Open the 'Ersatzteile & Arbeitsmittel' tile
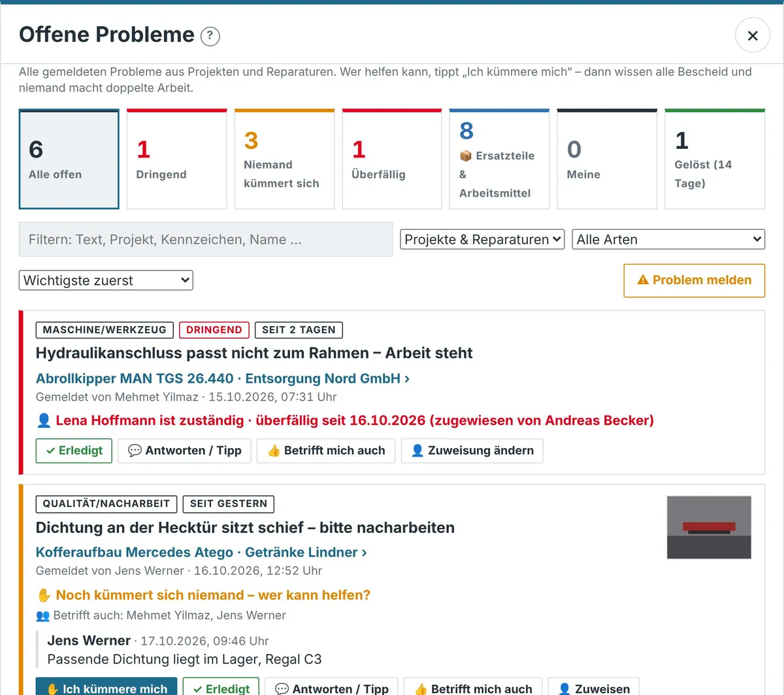This screenshot has height=695, width=784. point(499,159)
